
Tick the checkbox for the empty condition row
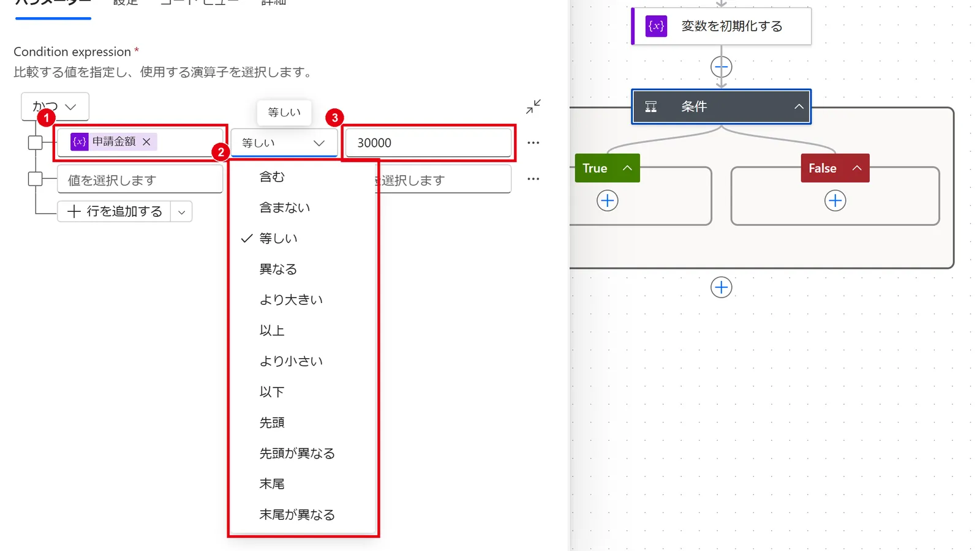[36, 179]
